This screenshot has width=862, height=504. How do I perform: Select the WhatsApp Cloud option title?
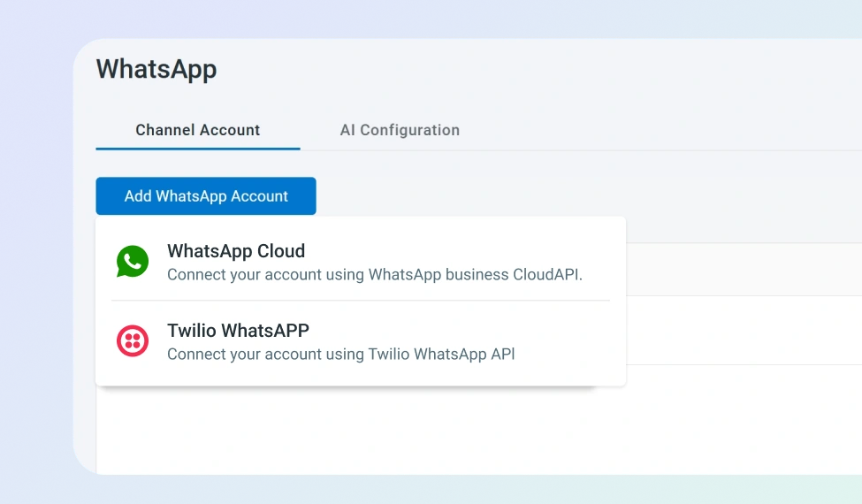pyautogui.click(x=236, y=251)
